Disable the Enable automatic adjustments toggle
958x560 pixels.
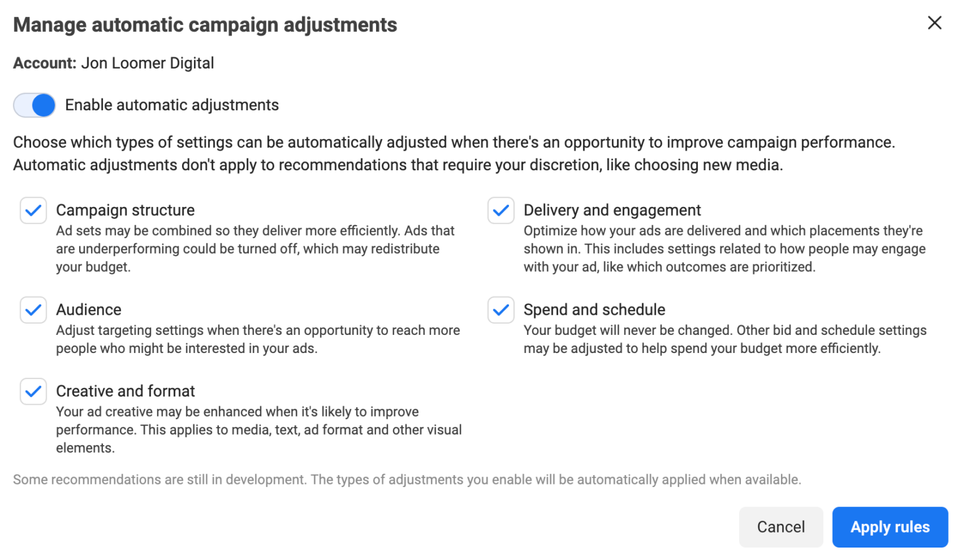(34, 105)
